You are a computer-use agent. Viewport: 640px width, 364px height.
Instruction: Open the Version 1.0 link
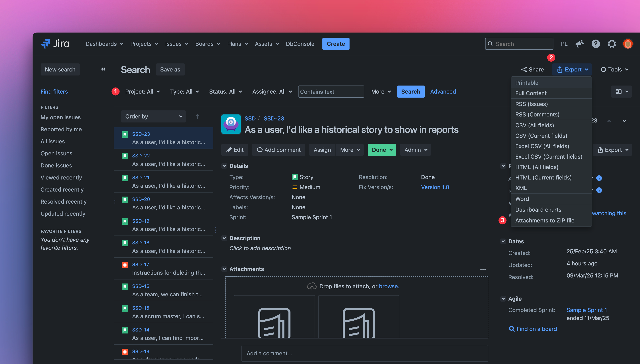click(x=435, y=187)
